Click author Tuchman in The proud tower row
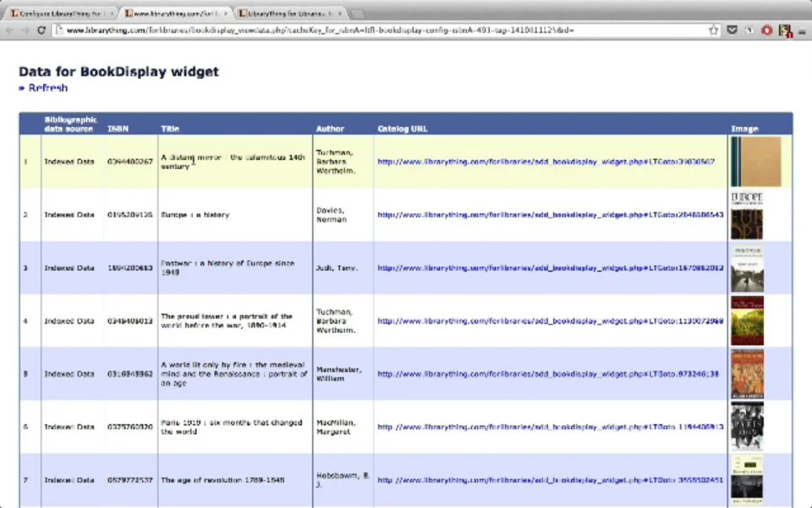The image size is (812, 508). 336,321
